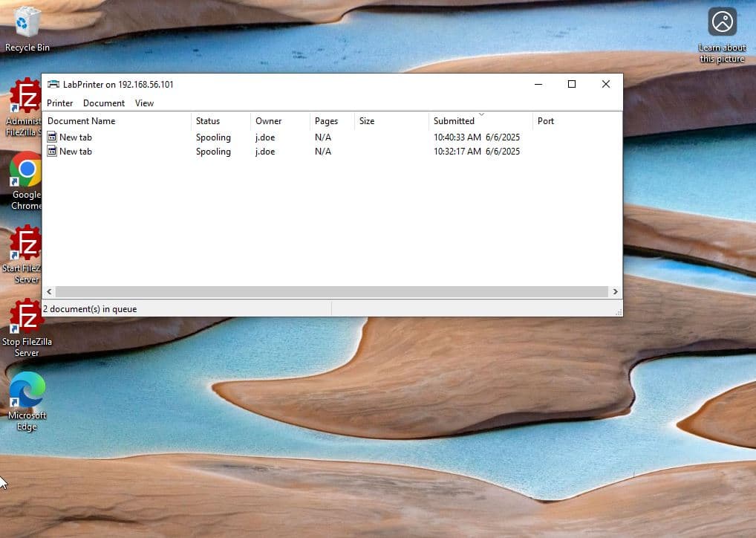Viewport: 756px width, 538px height.
Task: Sort the queue by Submitted column header
Action: click(454, 121)
